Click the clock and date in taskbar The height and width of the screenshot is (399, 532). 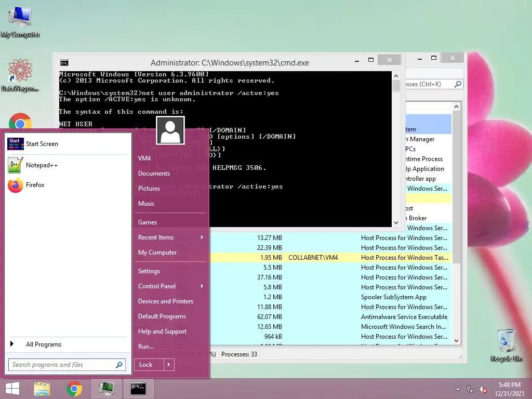pyautogui.click(x=509, y=389)
